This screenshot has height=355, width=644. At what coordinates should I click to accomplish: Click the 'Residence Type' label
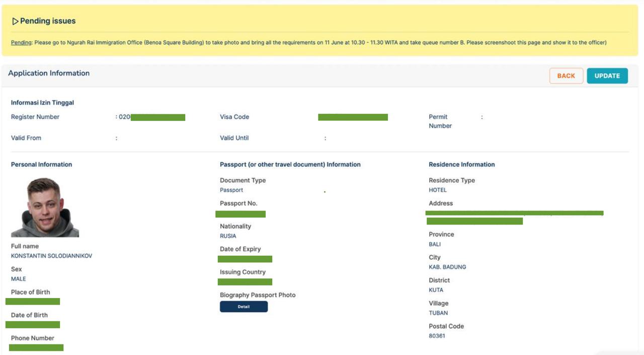tap(452, 180)
